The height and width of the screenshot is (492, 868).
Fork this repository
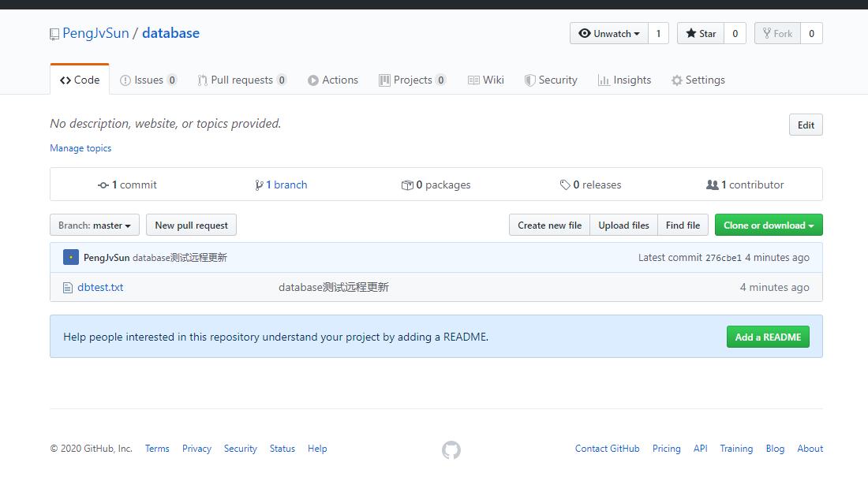(x=776, y=33)
